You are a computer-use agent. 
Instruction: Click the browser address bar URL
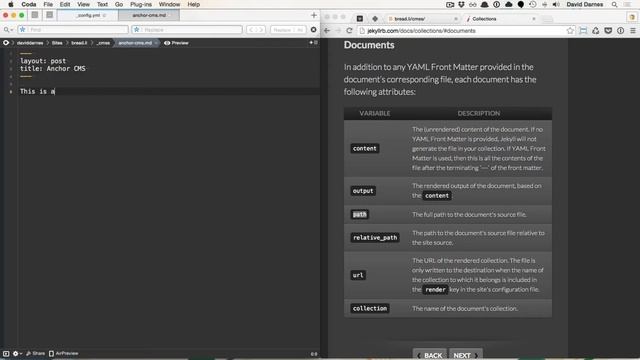(x=421, y=31)
